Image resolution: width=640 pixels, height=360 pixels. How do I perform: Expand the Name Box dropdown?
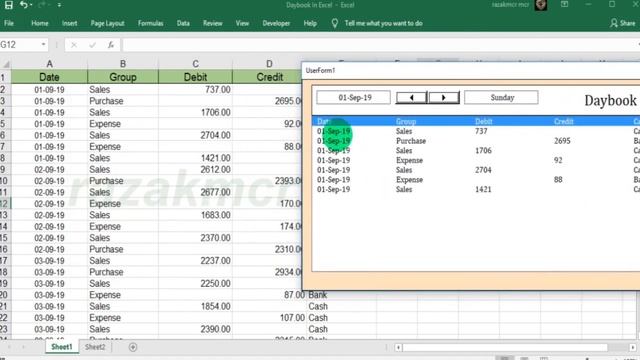tap(43, 44)
